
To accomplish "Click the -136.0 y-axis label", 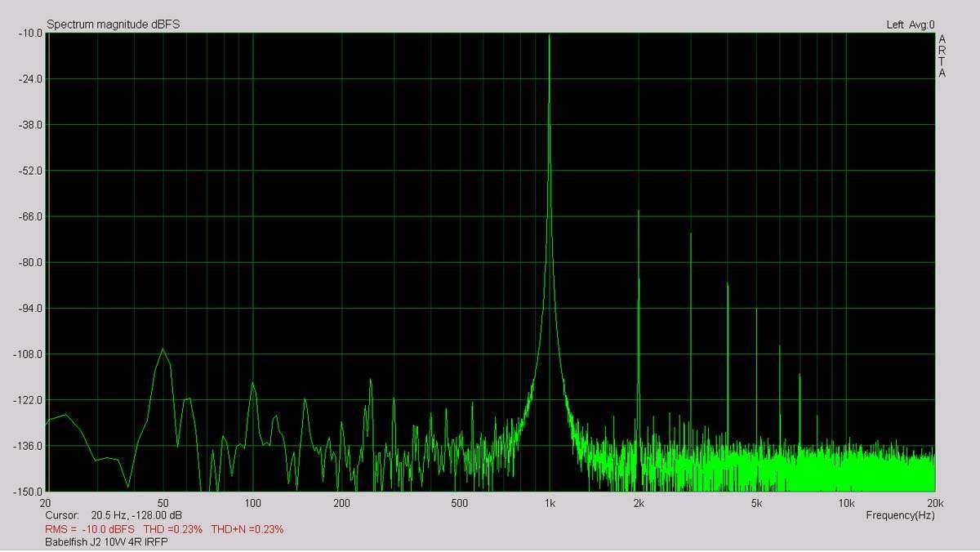I will pos(28,446).
